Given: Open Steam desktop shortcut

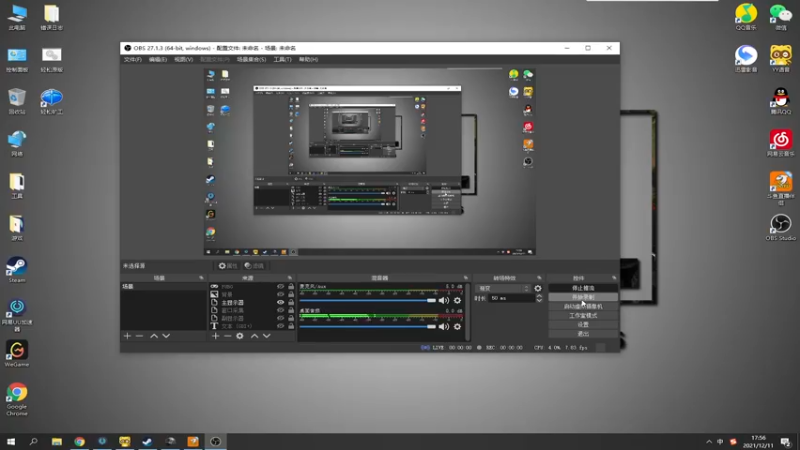Looking at the screenshot, I should [16, 270].
